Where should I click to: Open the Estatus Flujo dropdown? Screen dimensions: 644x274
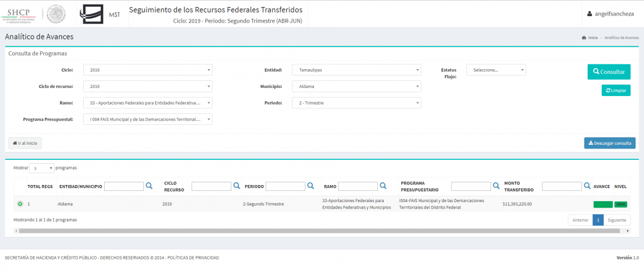496,70
